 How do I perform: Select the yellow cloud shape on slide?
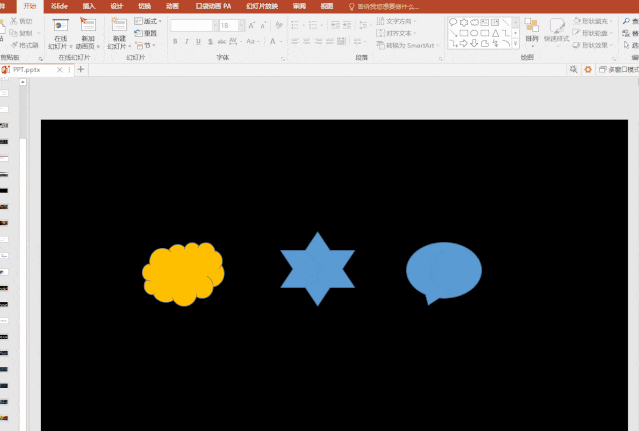pos(183,274)
